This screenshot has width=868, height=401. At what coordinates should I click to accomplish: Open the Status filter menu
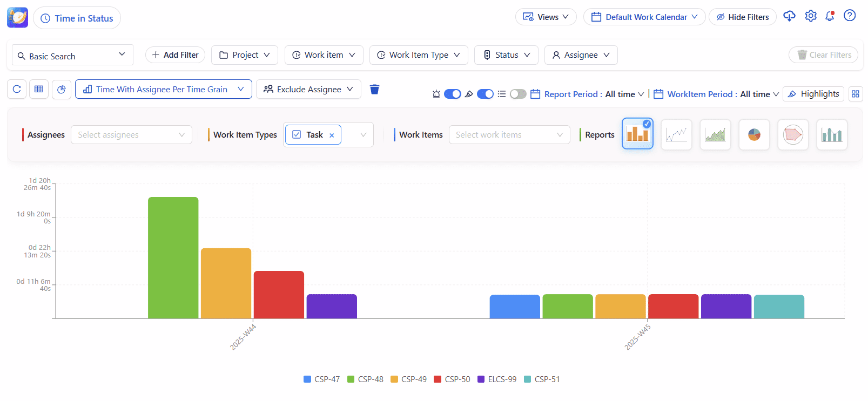point(506,55)
